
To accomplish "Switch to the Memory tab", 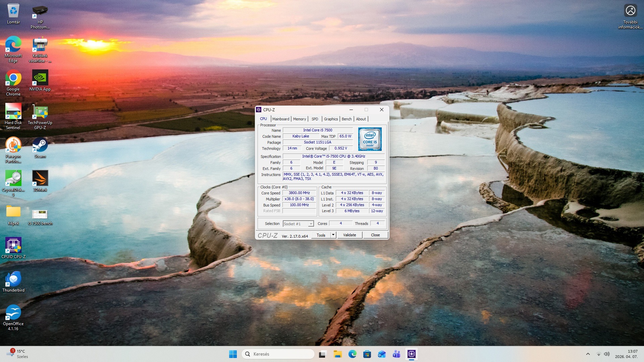I will (299, 119).
